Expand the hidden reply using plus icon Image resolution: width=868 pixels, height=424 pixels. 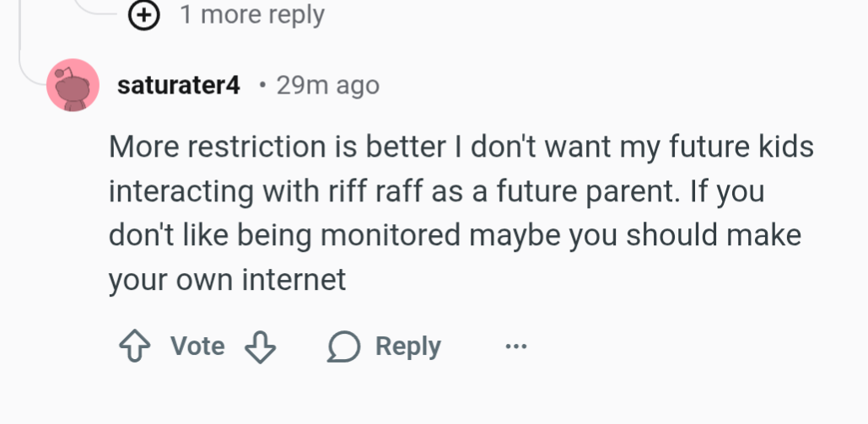[145, 14]
